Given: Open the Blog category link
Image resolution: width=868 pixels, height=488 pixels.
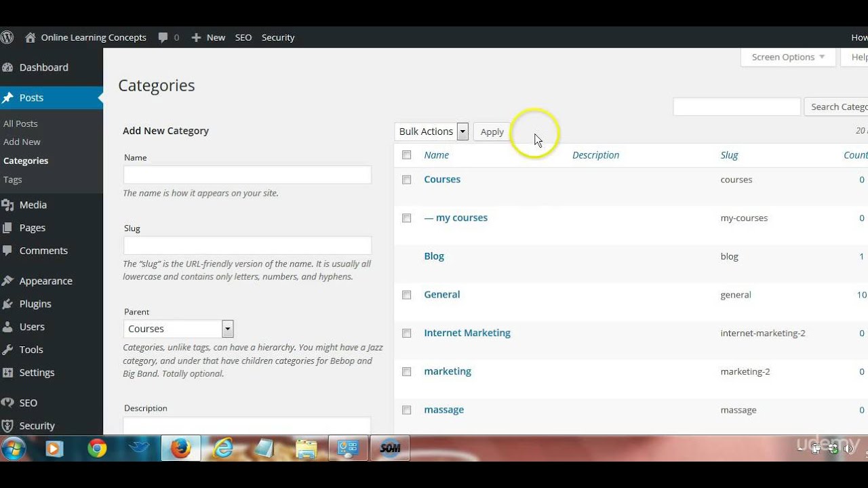Looking at the screenshot, I should [434, 256].
